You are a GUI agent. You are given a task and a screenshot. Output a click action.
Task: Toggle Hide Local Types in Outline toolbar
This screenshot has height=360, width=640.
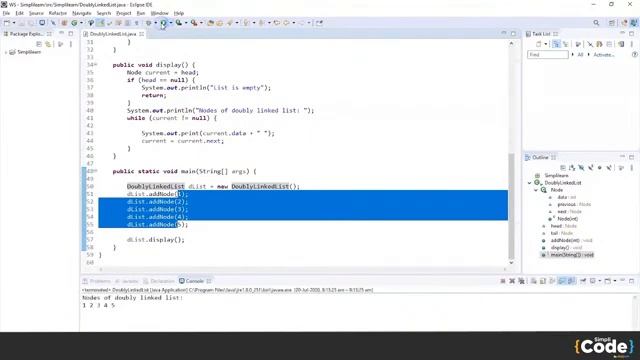click(609, 167)
